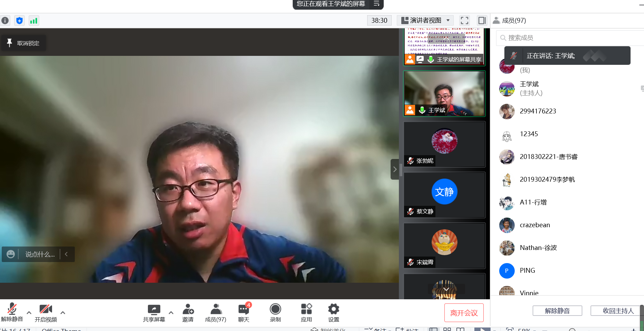644x331 pixels.
Task: Click the green network status icon
Action: (x=33, y=21)
